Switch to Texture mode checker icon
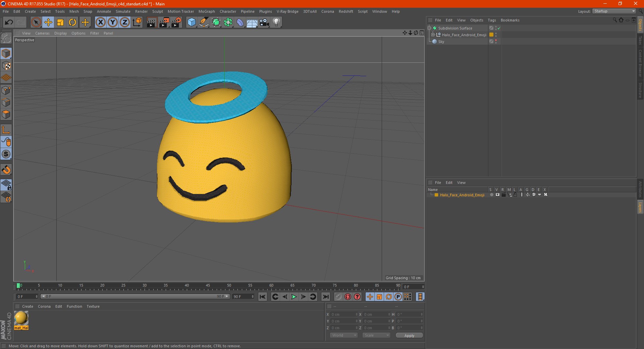 [x=6, y=66]
